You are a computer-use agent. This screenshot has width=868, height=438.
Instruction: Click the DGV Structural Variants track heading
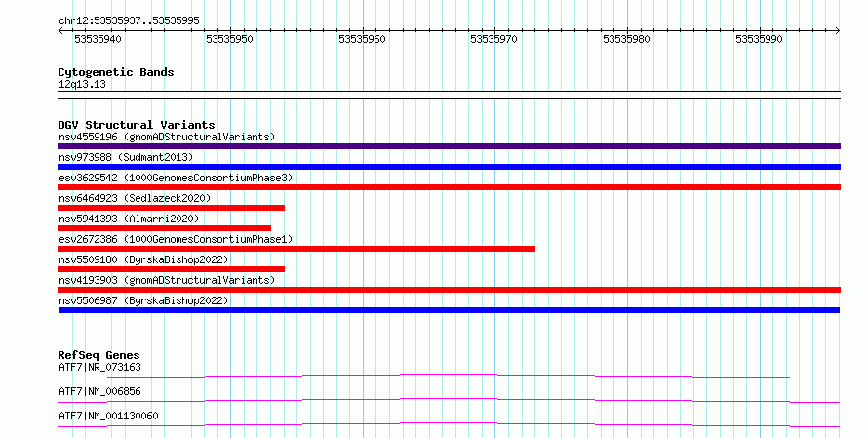137,125
